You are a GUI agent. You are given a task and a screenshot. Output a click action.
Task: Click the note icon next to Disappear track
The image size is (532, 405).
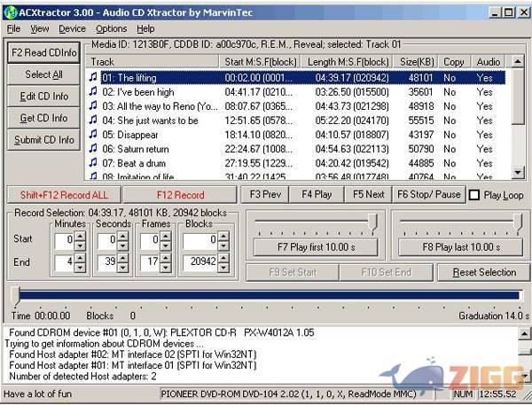(93, 135)
